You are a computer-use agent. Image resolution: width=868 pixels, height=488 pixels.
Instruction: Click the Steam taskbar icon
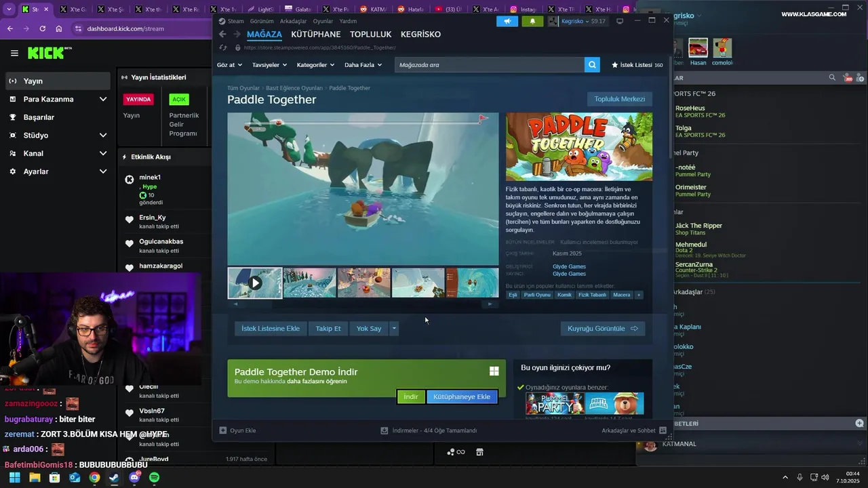tap(114, 478)
